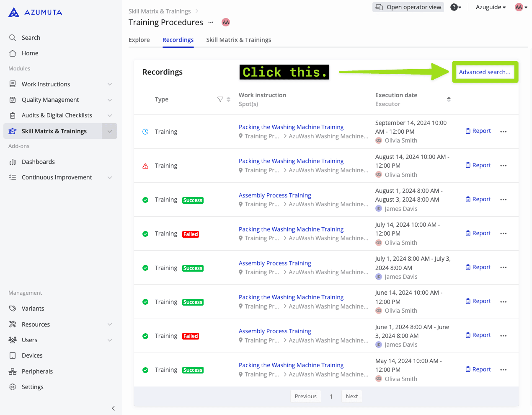The height and width of the screenshot is (415, 532).
Task: Open the filter funnel on the Type column
Action: pos(220,99)
